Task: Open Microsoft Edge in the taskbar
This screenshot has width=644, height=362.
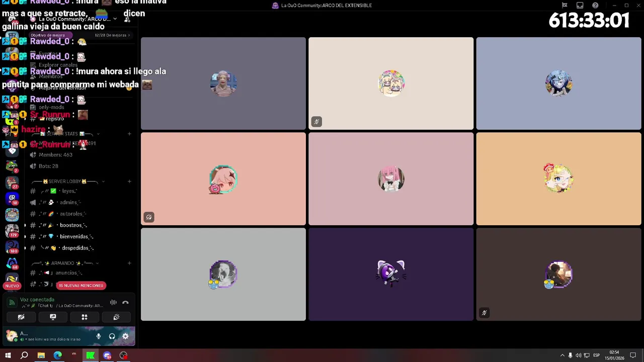Action: (x=57, y=355)
